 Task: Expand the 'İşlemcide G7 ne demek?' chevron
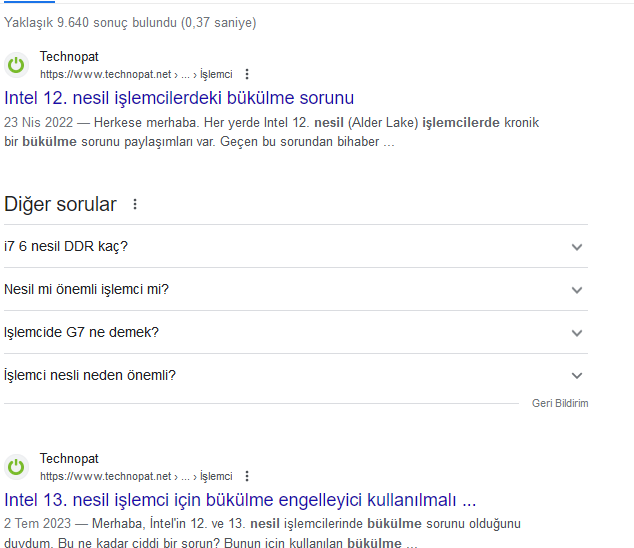(x=577, y=333)
